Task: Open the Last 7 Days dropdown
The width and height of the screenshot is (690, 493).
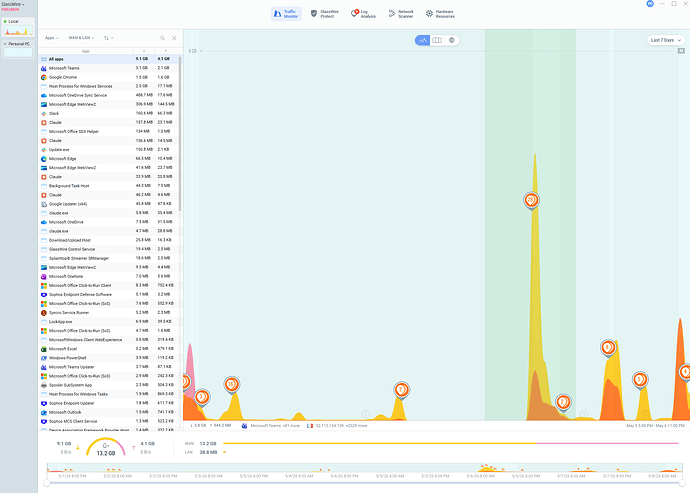Action: coord(666,40)
